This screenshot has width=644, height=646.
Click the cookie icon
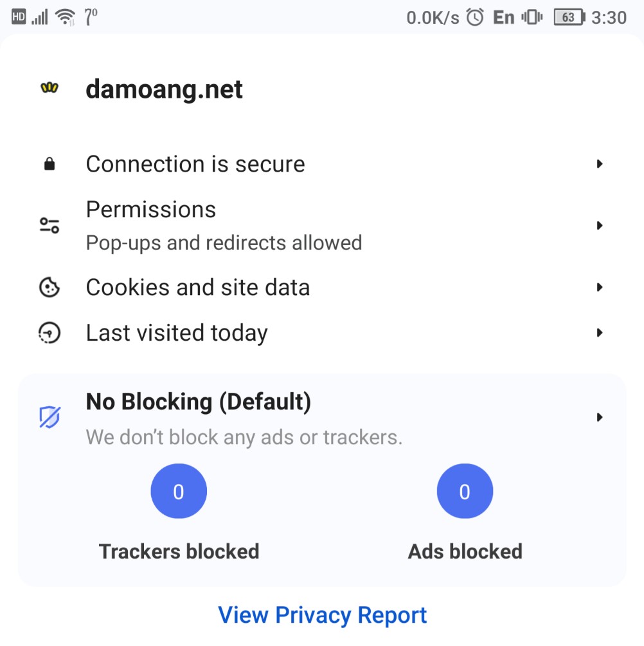coord(49,287)
